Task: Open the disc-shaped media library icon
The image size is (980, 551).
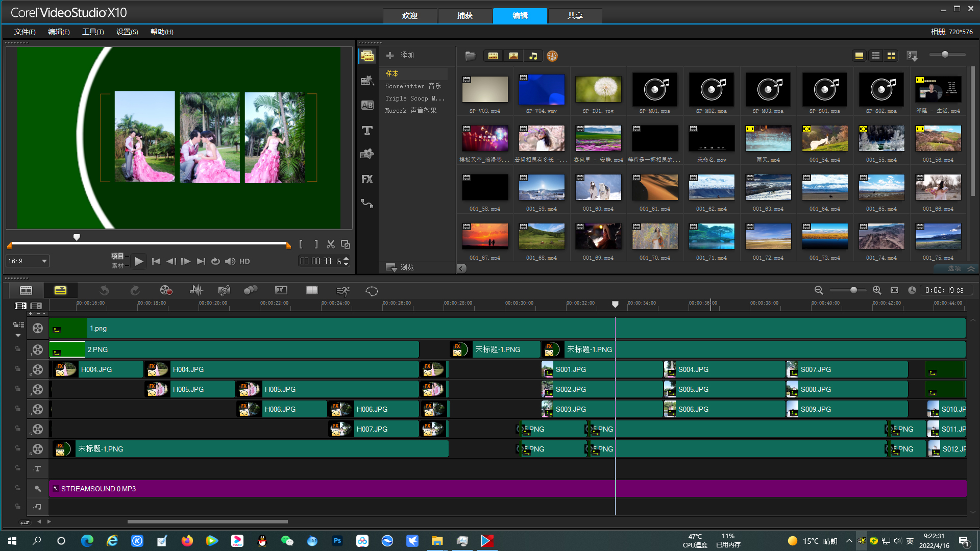Action: 552,56
